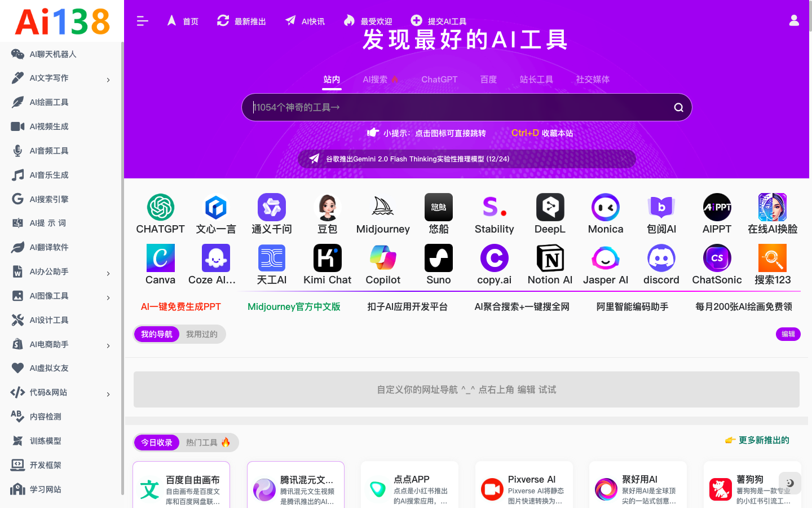Open the Midjourney官方中文版 link
The image size is (812, 508).
click(294, 306)
